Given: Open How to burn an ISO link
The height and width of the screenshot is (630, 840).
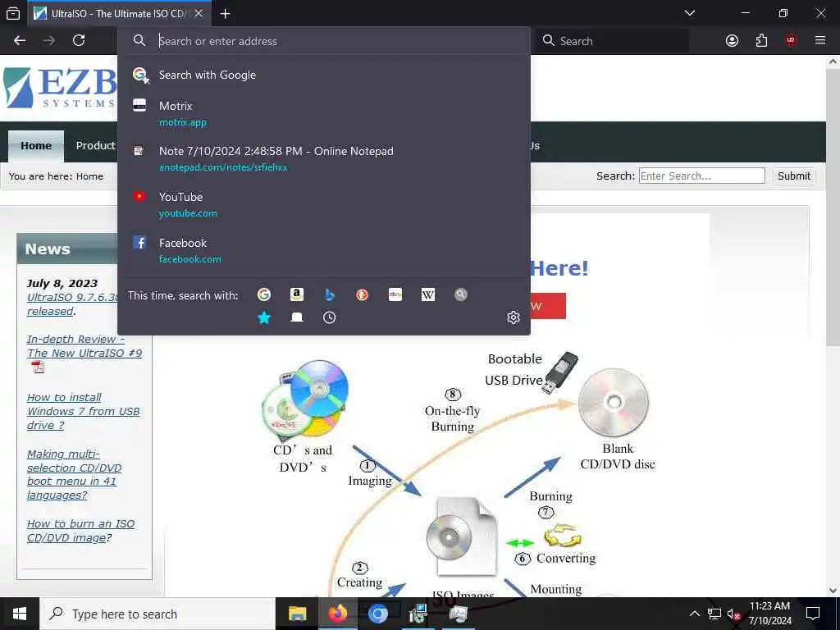Looking at the screenshot, I should click(81, 531).
